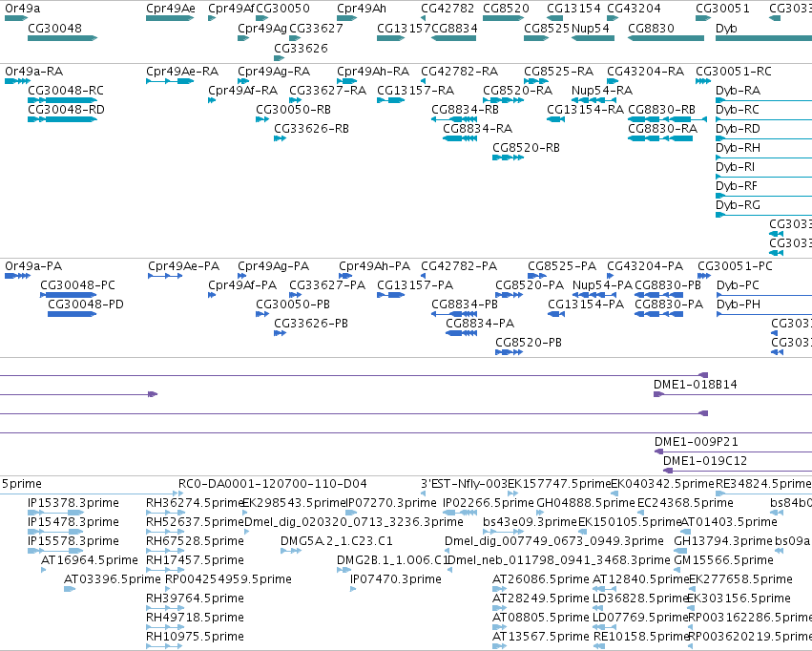The height and width of the screenshot is (651, 812).
Task: Open the IP15378.3prime EST label
Action: click(73, 503)
